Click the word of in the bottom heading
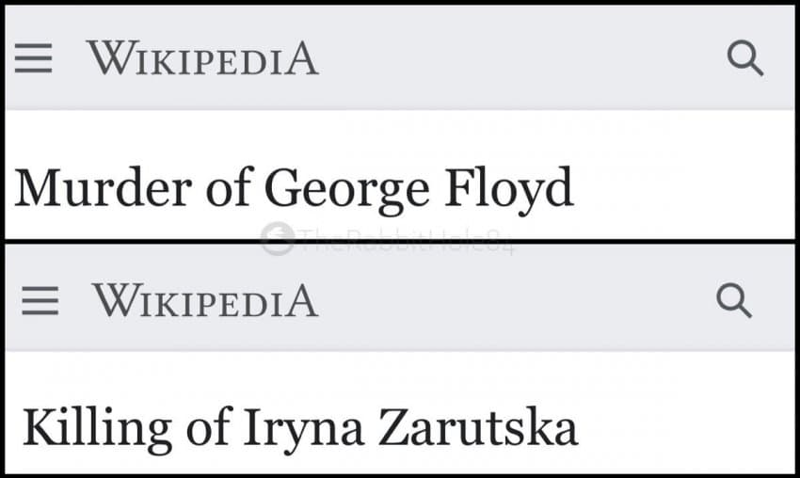Screen dimensions: 800x478 point(208,426)
